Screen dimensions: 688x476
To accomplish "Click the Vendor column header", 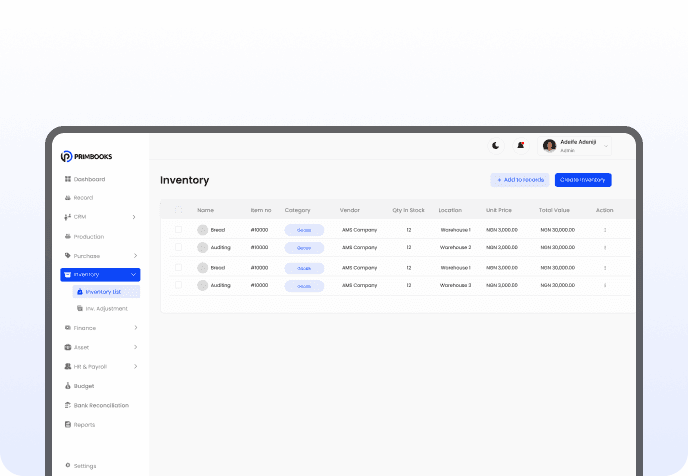I will point(350,210).
